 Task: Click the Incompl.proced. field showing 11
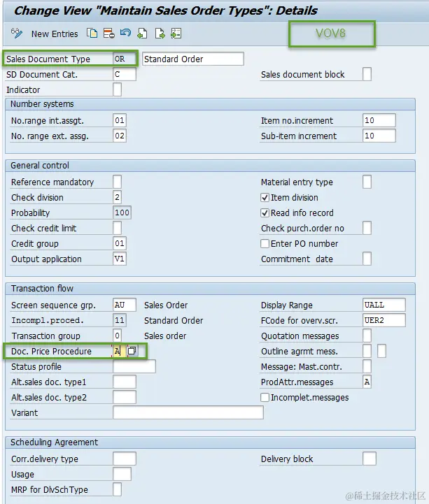(120, 320)
